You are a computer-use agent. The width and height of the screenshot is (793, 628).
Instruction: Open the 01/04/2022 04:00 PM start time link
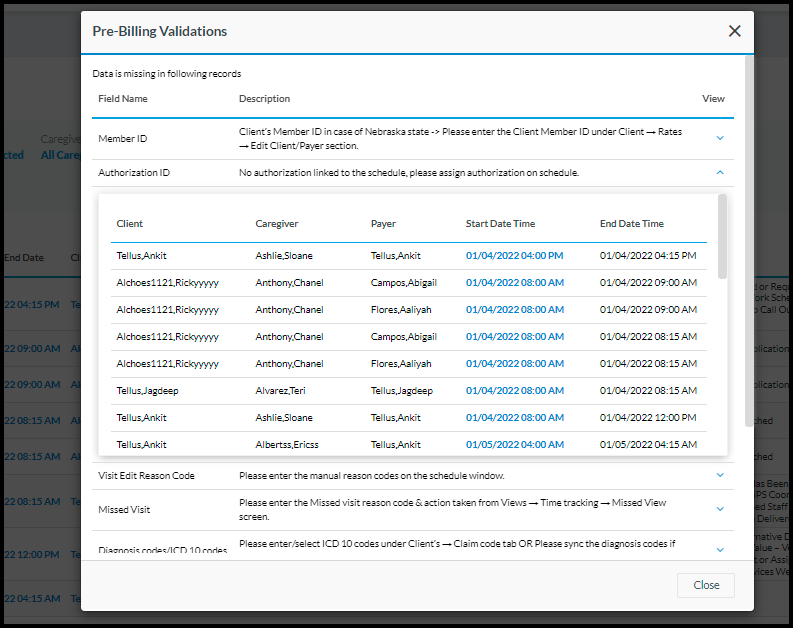tap(514, 255)
